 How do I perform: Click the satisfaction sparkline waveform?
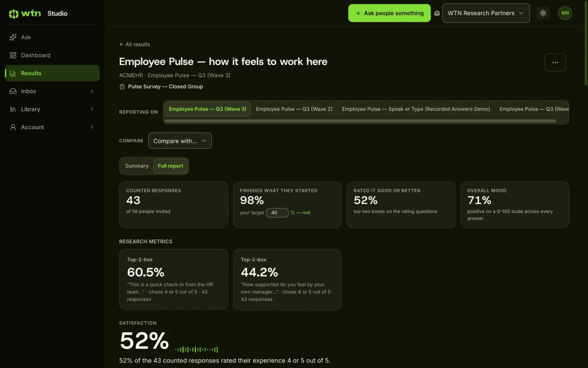pos(196,349)
